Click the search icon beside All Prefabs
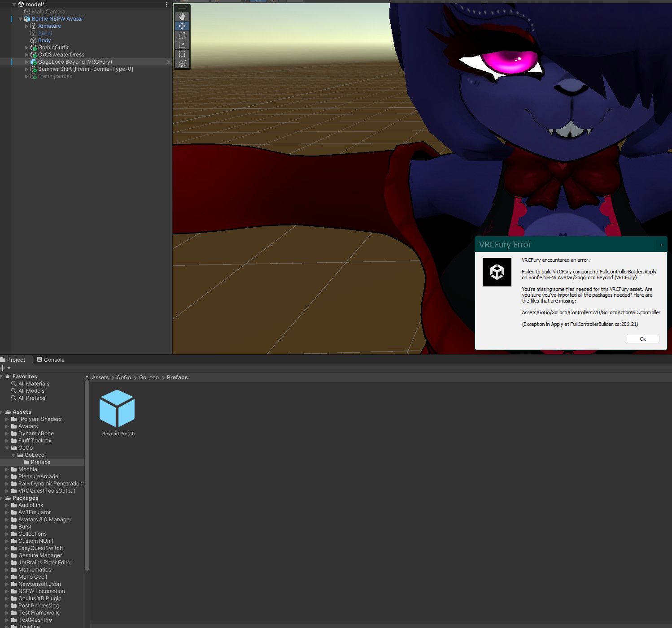Screen dimensions: 672x628 pyautogui.click(x=14, y=398)
